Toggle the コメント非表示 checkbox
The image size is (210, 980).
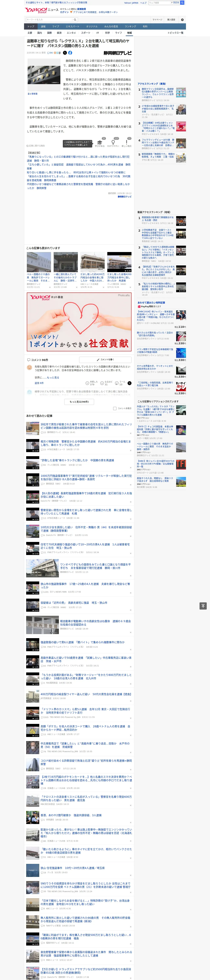pos(115,409)
